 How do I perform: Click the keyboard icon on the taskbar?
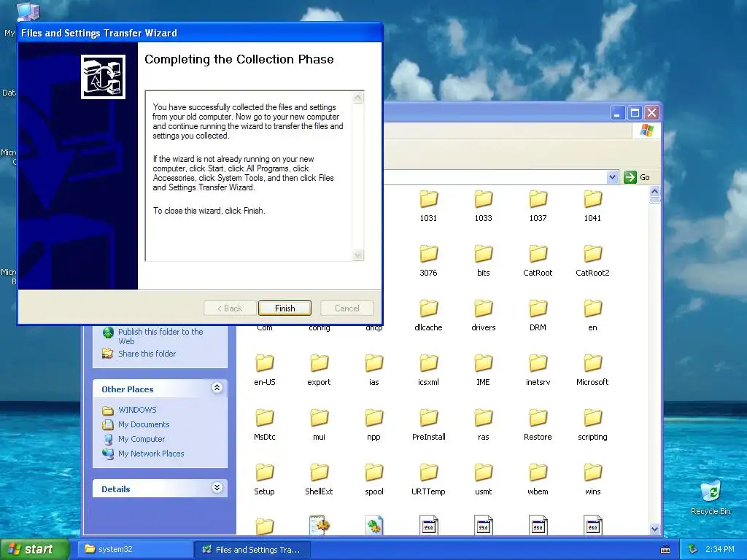pyautogui.click(x=665, y=550)
